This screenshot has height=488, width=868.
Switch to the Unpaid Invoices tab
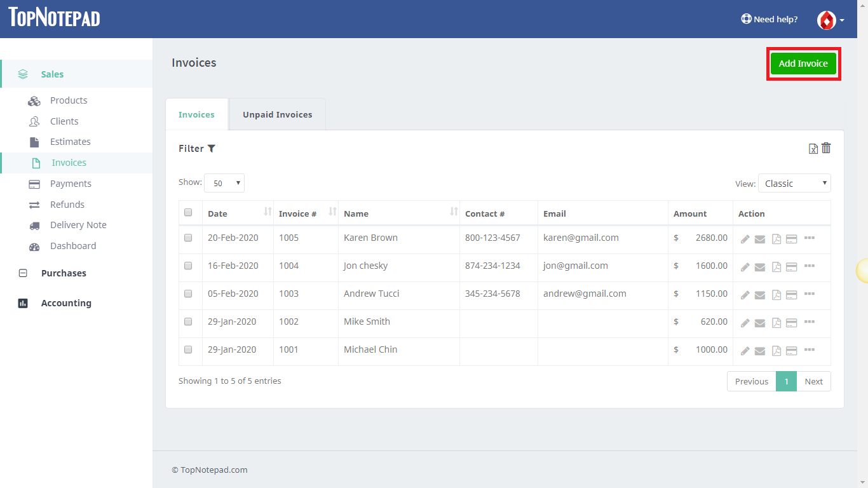[278, 114]
